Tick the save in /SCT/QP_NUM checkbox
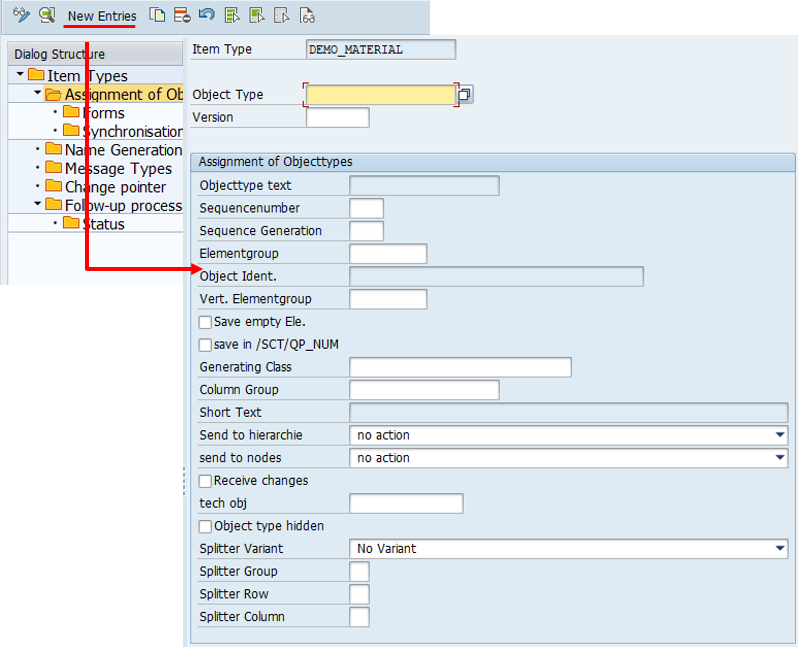 205,345
